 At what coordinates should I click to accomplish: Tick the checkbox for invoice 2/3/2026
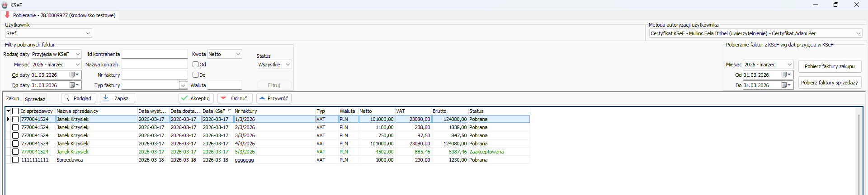coord(15,127)
